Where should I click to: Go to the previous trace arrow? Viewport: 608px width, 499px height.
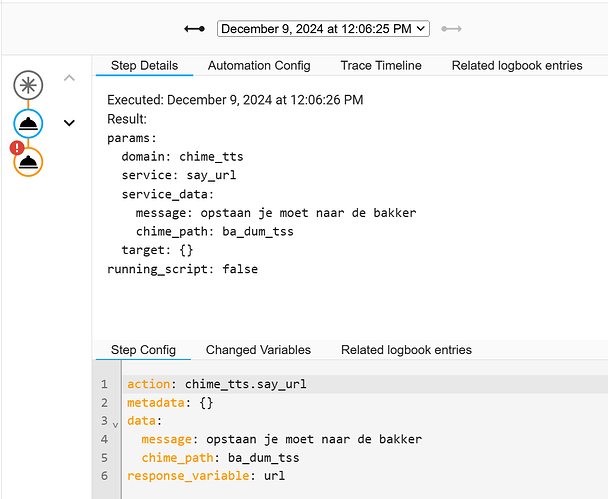(x=195, y=29)
